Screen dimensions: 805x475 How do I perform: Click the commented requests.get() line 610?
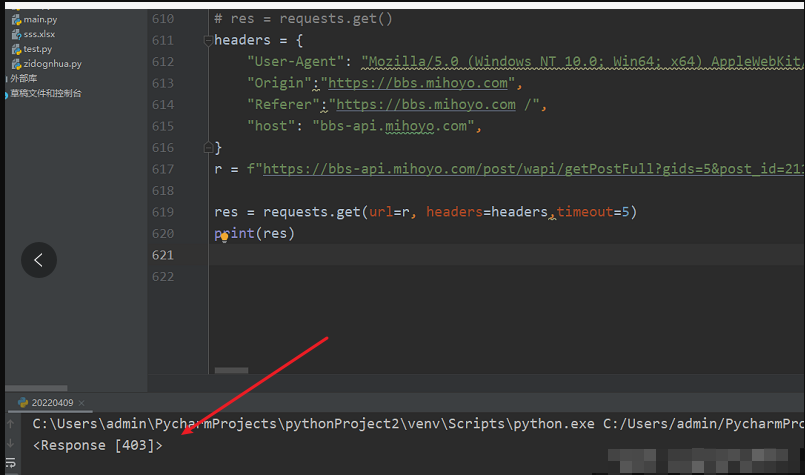click(303, 19)
